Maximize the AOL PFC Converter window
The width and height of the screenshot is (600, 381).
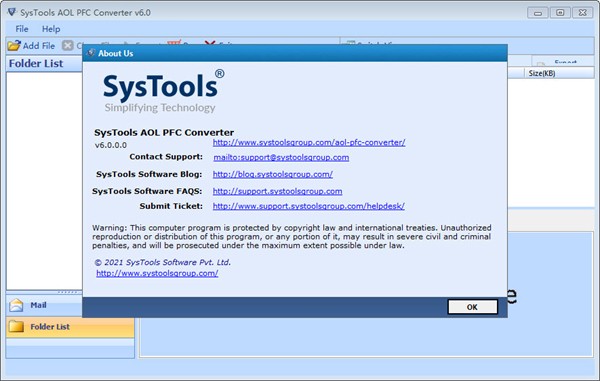(x=560, y=13)
